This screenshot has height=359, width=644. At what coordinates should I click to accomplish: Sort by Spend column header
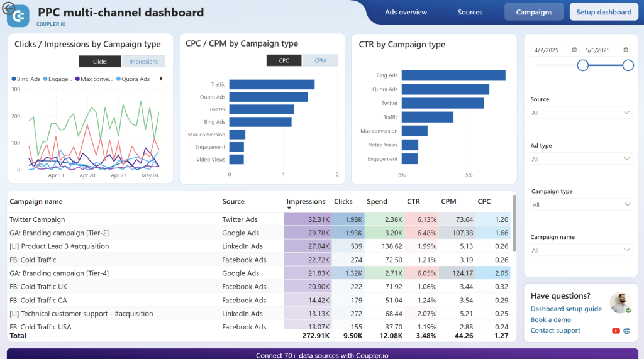pyautogui.click(x=377, y=201)
